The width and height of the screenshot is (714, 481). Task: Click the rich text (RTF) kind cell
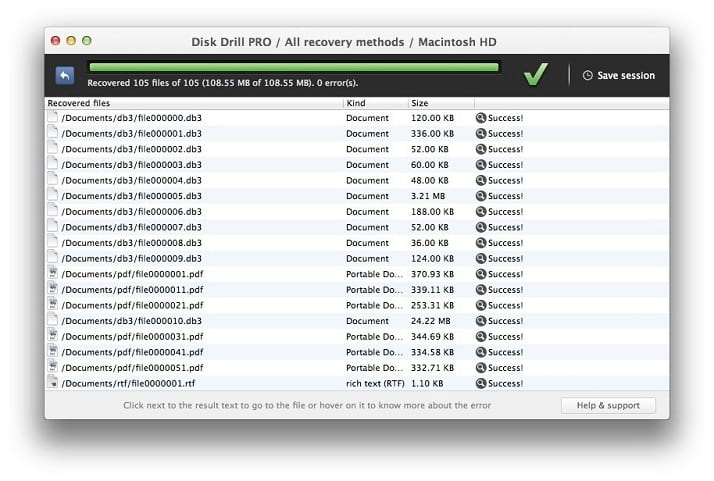click(375, 384)
